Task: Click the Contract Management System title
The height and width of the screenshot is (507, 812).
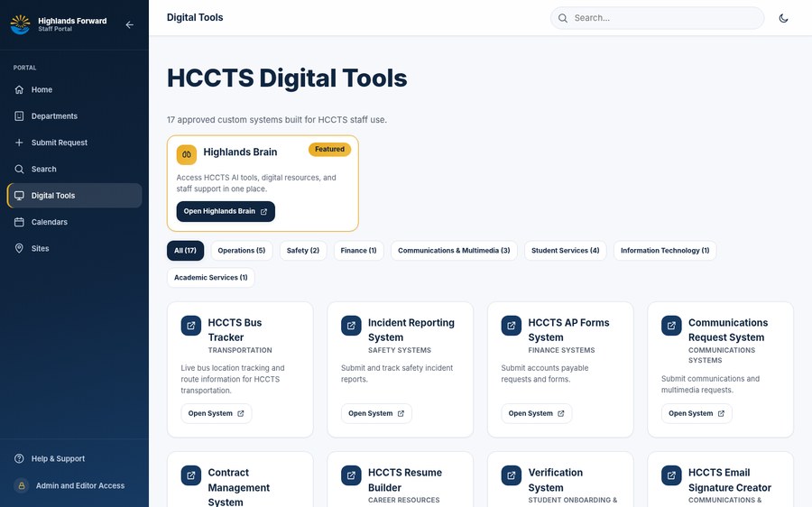Action: [x=239, y=486]
